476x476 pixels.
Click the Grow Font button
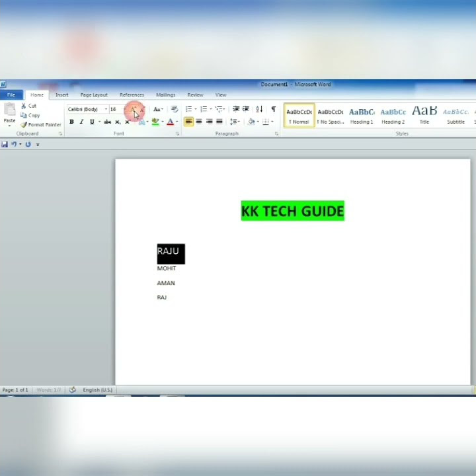click(134, 109)
